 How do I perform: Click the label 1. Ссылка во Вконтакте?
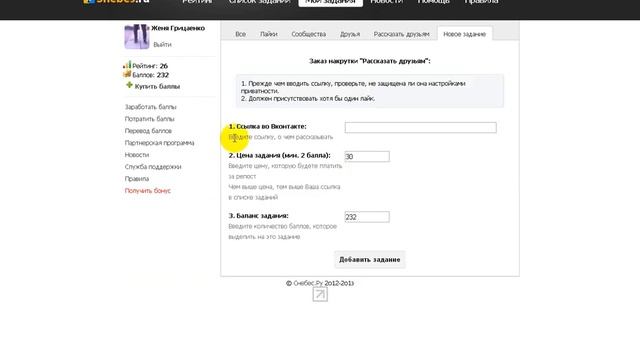pyautogui.click(x=267, y=127)
